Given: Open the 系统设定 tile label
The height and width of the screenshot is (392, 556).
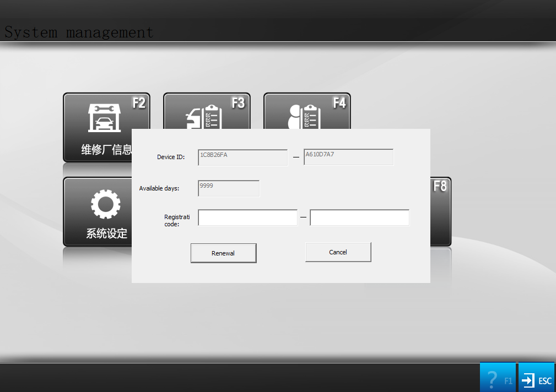Looking at the screenshot, I should 106,233.
